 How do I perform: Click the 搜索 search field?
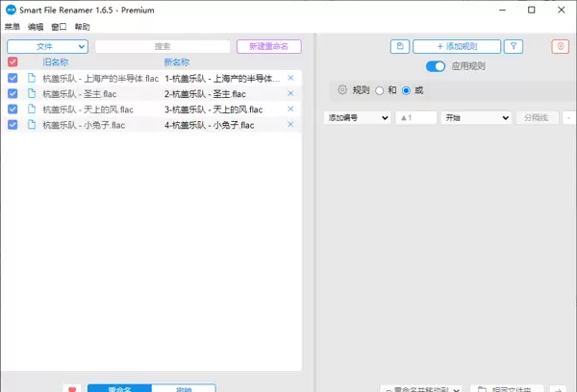(163, 46)
